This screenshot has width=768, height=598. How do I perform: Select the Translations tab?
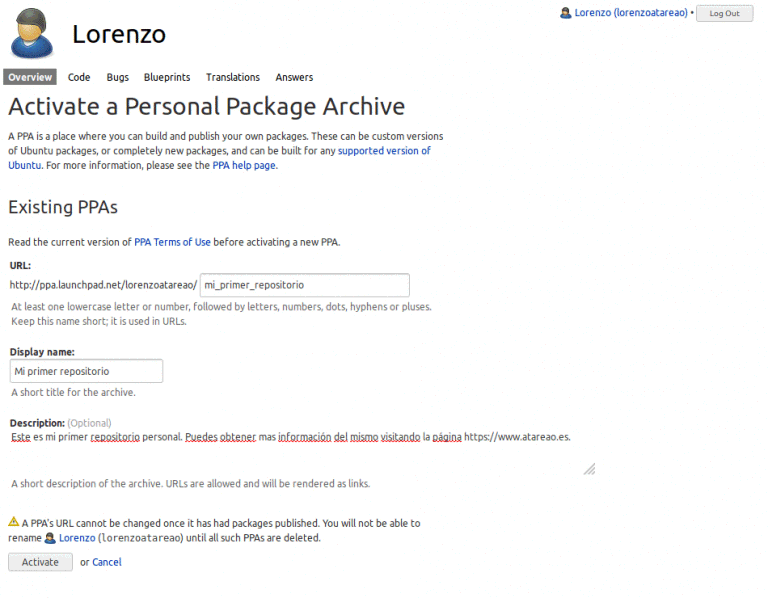[x=233, y=77]
